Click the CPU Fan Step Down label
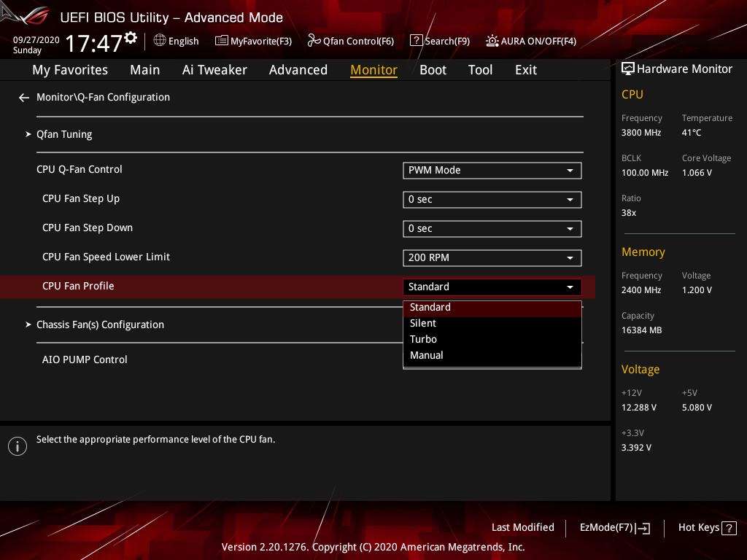 click(x=88, y=228)
